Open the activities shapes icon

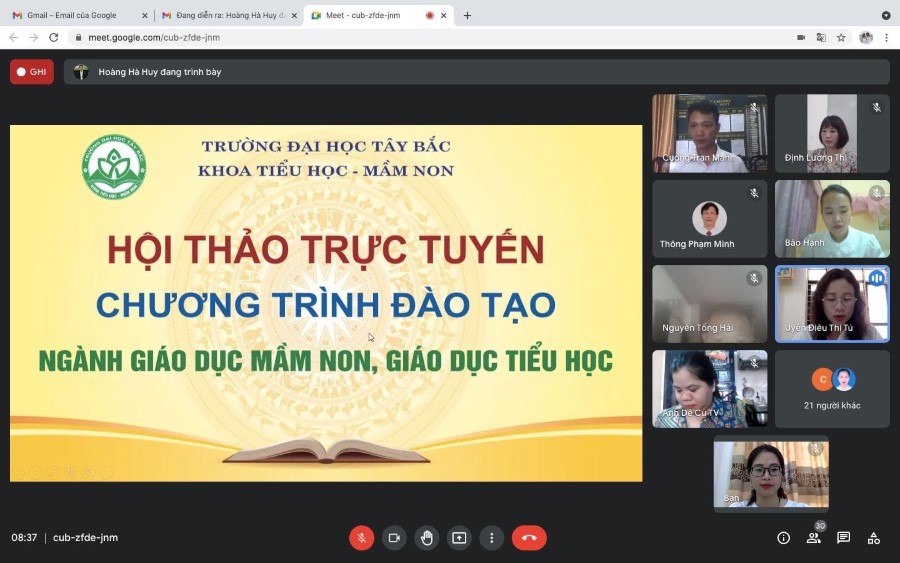tap(874, 538)
